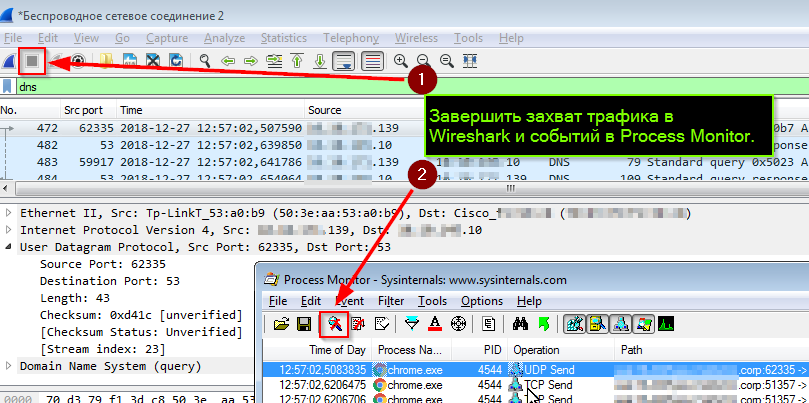Open Wireshark Statistics menu

[x=283, y=38]
